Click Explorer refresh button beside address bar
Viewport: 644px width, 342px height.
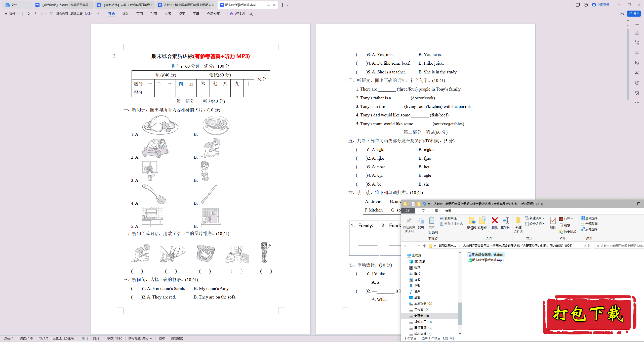[589, 246]
